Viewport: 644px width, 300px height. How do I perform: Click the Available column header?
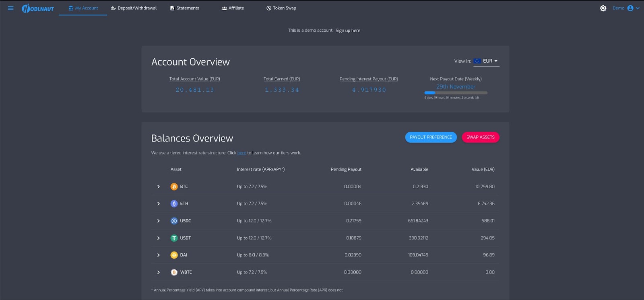point(419,169)
